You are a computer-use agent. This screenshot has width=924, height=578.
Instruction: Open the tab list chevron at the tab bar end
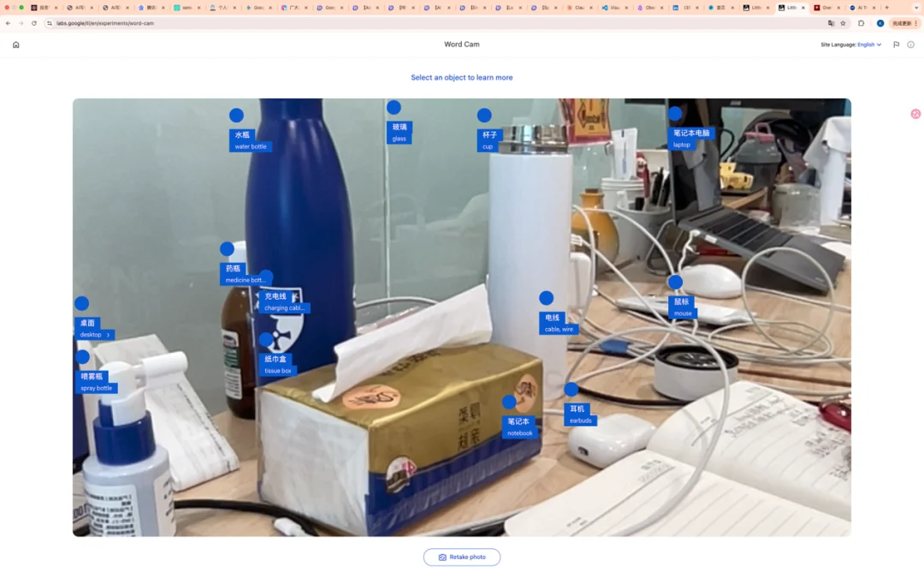click(916, 8)
